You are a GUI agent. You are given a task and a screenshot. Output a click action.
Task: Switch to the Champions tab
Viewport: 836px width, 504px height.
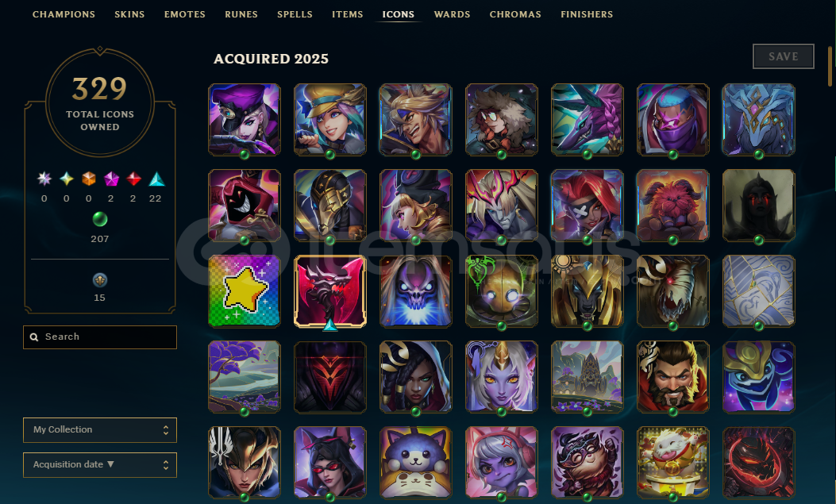[x=64, y=14]
